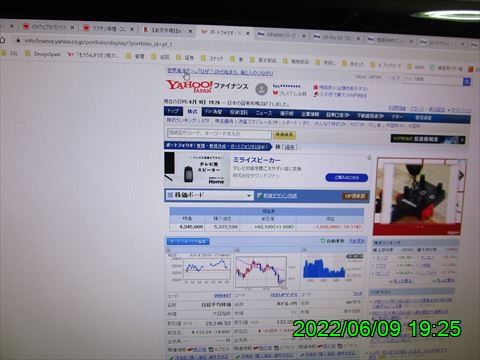Viewport: 480px width, 360px height.
Task: Click the next arrow on video ad
Action: click(461, 175)
